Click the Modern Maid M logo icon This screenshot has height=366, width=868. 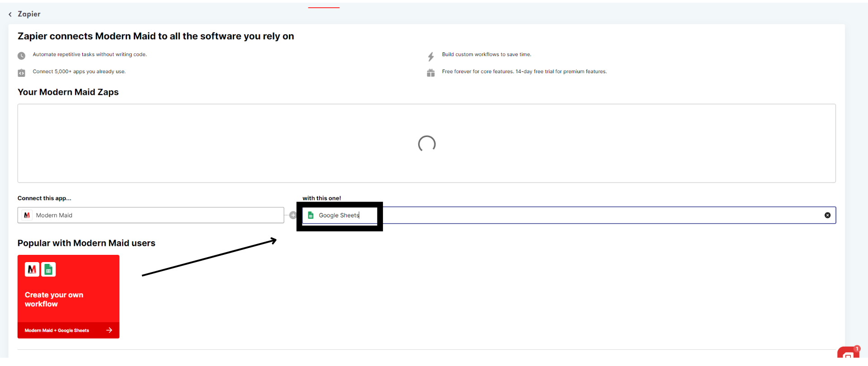click(27, 215)
